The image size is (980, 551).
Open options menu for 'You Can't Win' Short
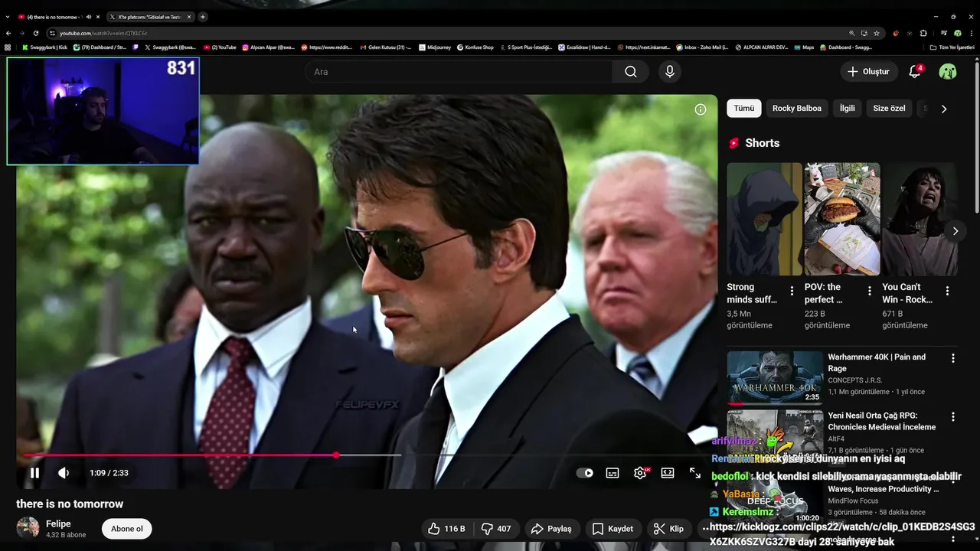947,291
